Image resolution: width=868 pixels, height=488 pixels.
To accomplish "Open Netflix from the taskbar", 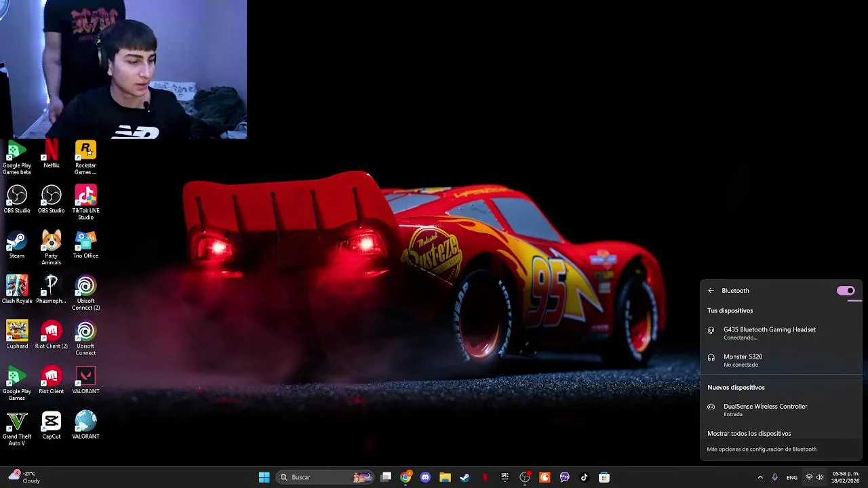I will tap(485, 477).
